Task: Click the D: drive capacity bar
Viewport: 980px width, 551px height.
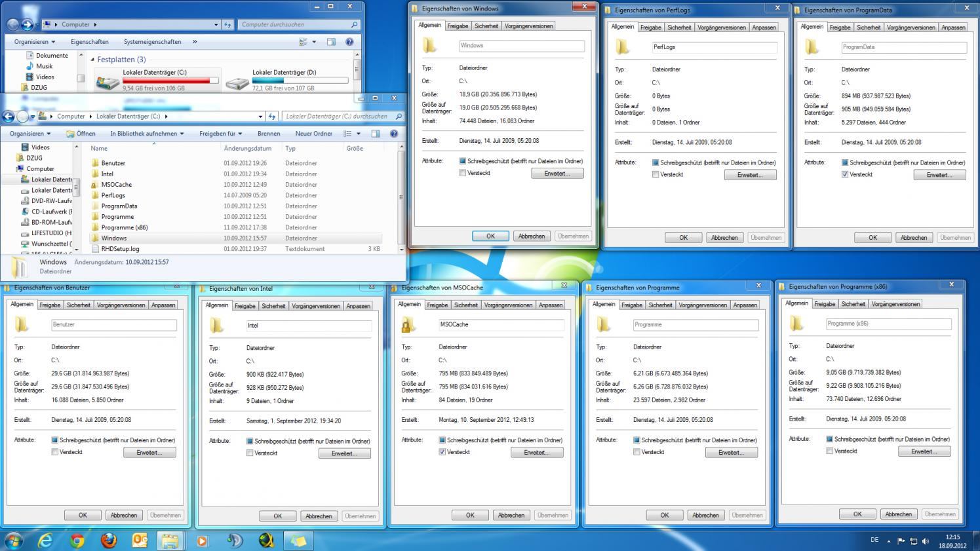Action: (x=300, y=81)
